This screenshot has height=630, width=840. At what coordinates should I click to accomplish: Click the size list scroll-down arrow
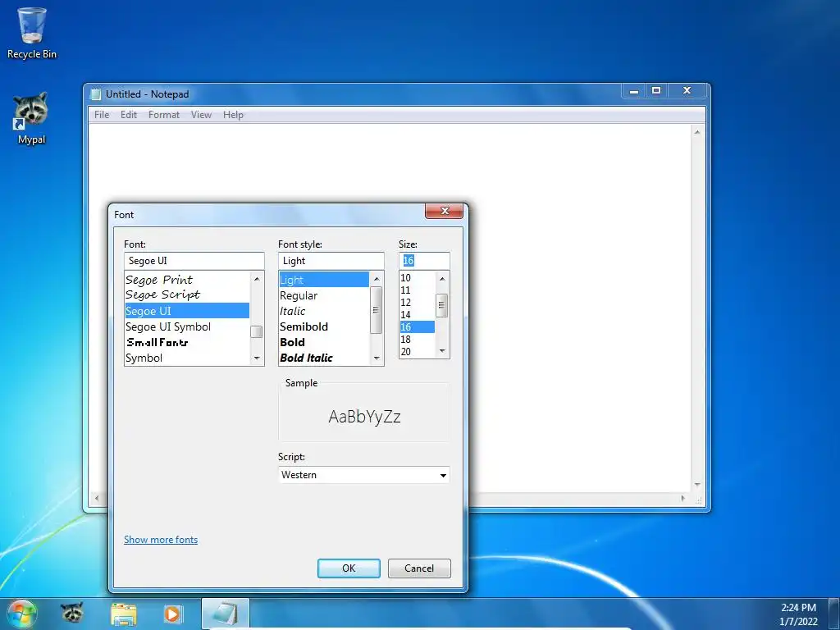point(442,351)
